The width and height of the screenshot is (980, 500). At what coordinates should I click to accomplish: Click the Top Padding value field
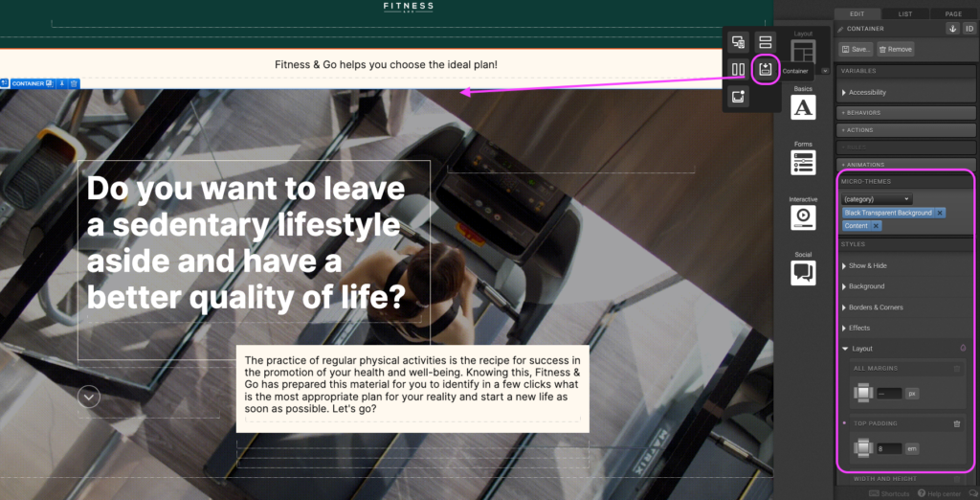click(888, 448)
